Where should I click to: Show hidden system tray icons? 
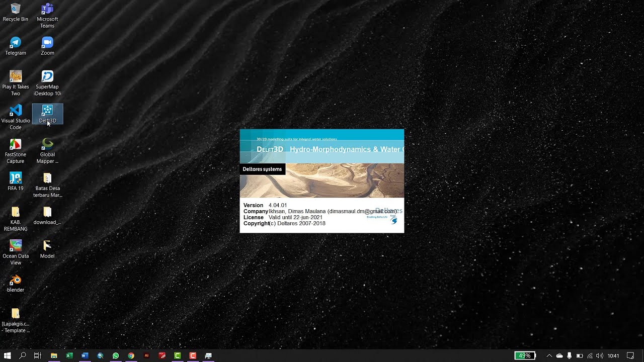(x=549, y=355)
